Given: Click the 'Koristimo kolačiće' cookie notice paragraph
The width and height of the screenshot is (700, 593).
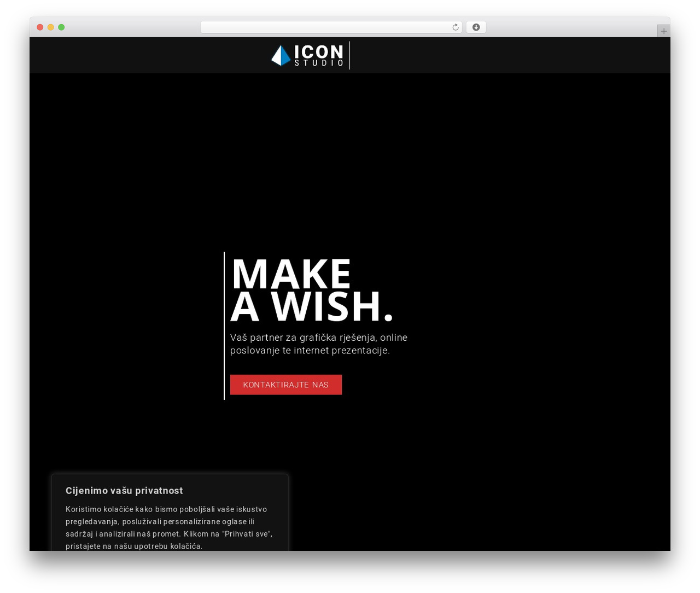Looking at the screenshot, I should [x=170, y=527].
